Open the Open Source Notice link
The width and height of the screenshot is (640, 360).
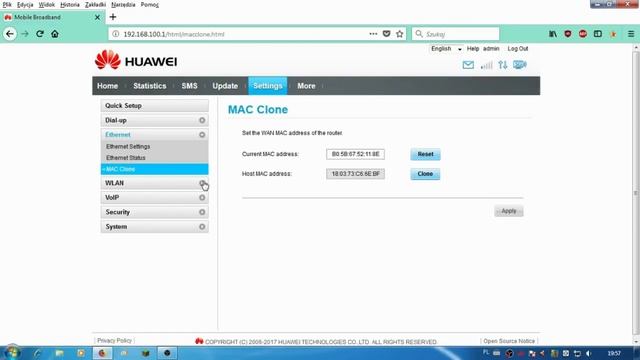509,341
